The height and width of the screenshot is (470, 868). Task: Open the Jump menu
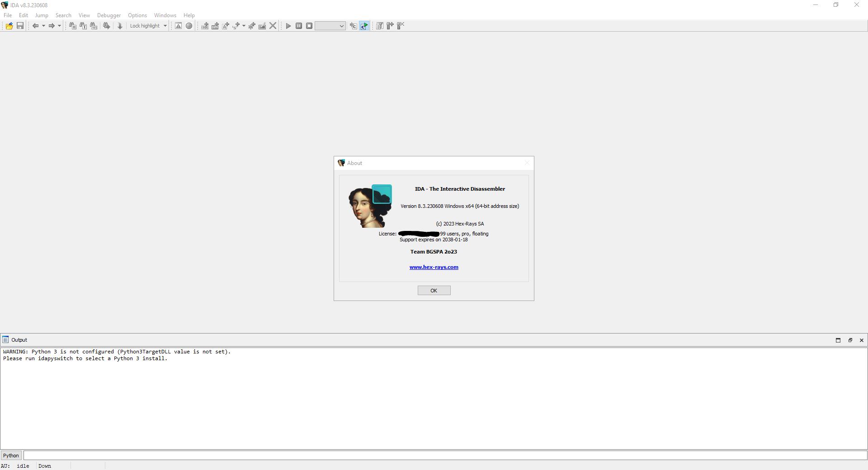coord(42,15)
